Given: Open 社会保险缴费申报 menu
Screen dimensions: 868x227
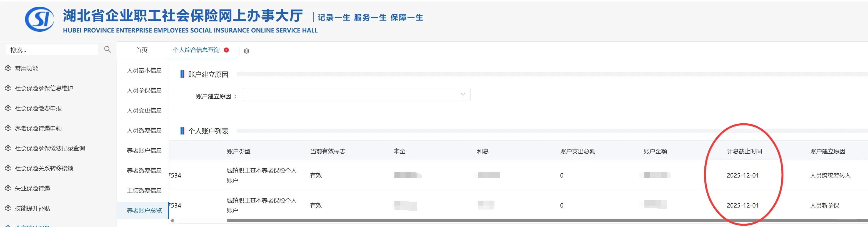Looking at the screenshot, I should coord(38,109).
